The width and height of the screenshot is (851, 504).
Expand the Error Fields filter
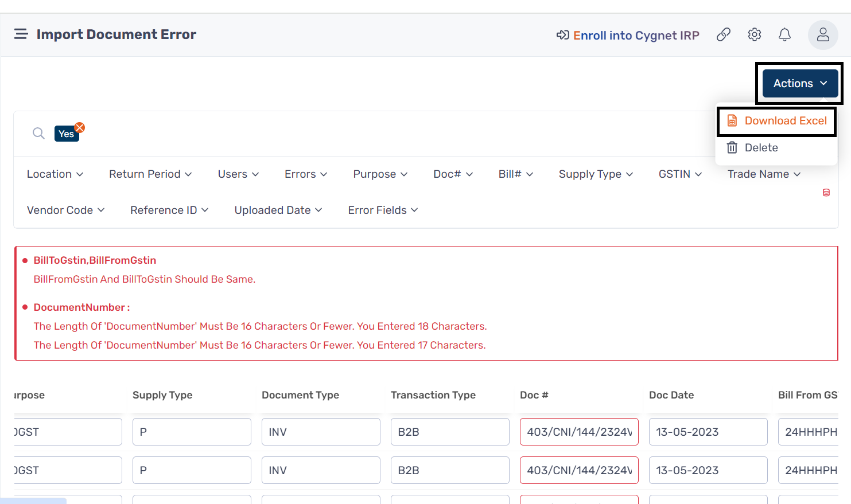pos(383,210)
